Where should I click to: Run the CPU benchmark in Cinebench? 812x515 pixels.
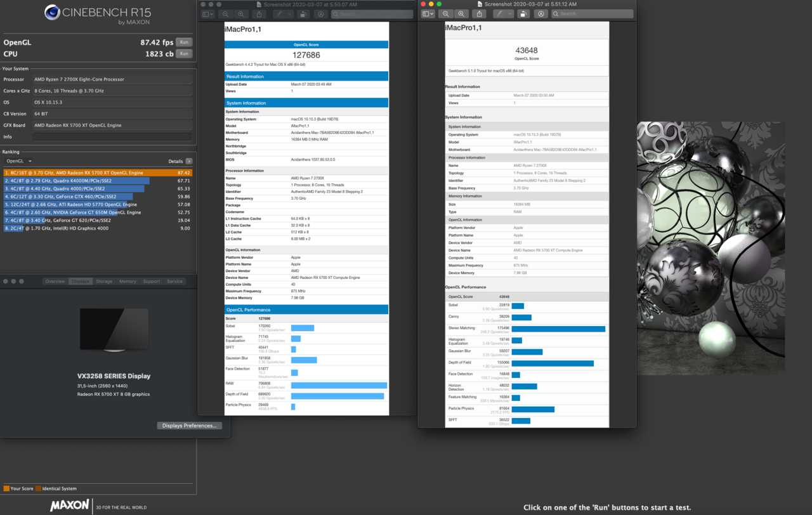pyautogui.click(x=183, y=53)
